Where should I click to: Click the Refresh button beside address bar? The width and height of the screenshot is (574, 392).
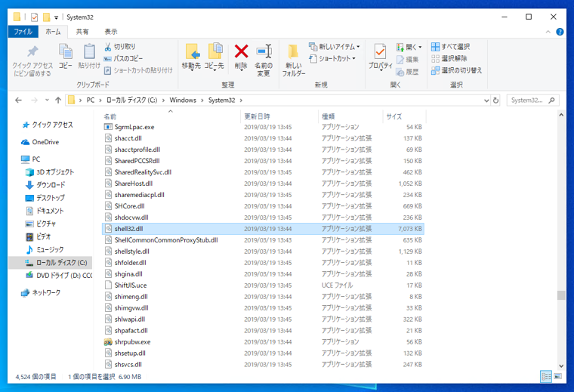click(x=495, y=100)
